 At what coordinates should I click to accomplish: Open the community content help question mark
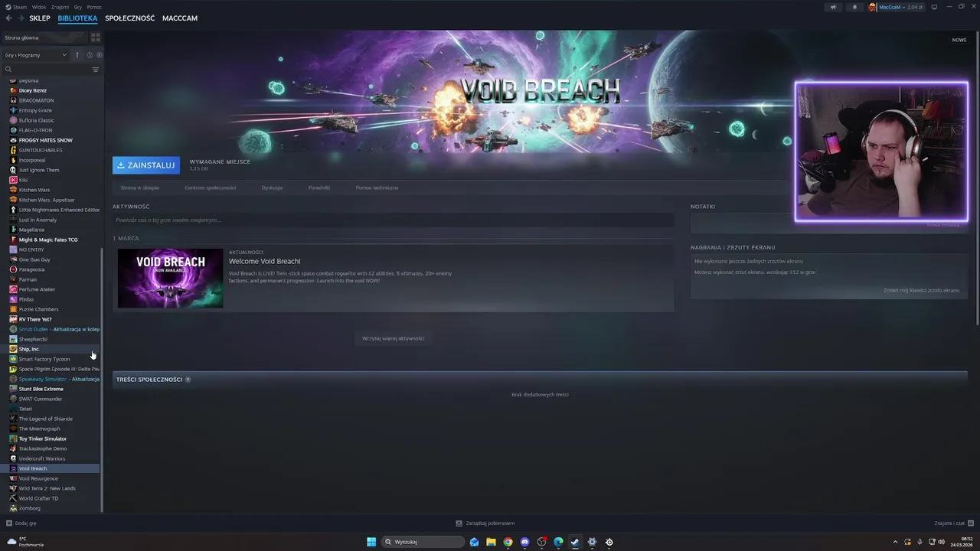(x=188, y=380)
